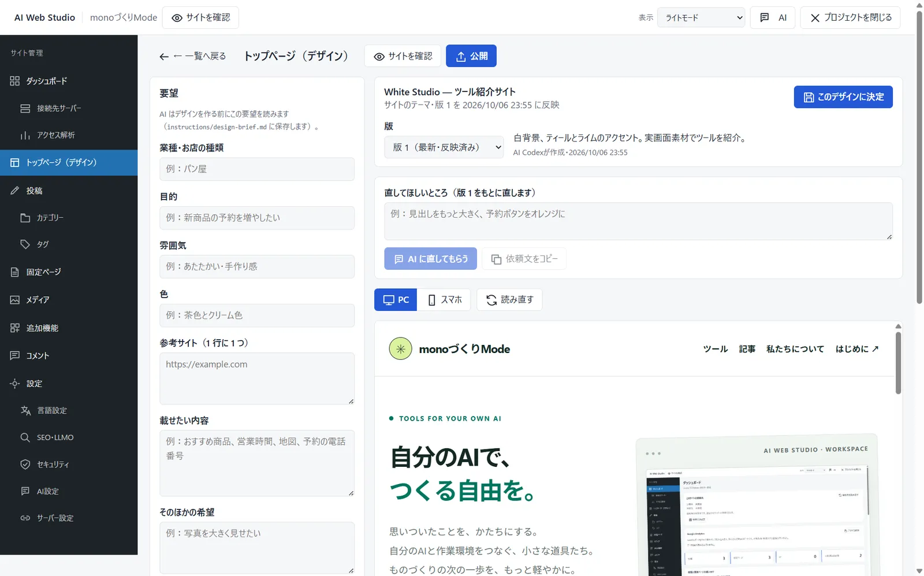Open 接続先サーバー in the sidebar
This screenshot has width=924, height=576.
point(69,108)
